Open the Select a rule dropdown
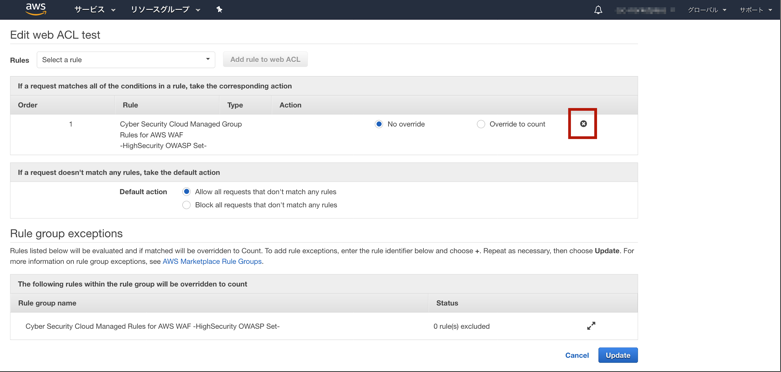Screen dimensions: 781x372 click(x=126, y=60)
